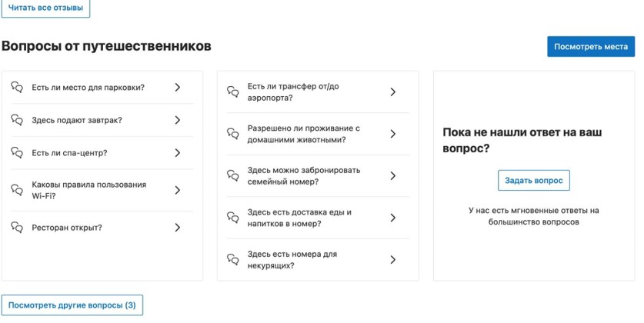Expand the chevron for 'Здесь подают завтрак?'
Viewport: 644px width, 323px height.
point(178,120)
